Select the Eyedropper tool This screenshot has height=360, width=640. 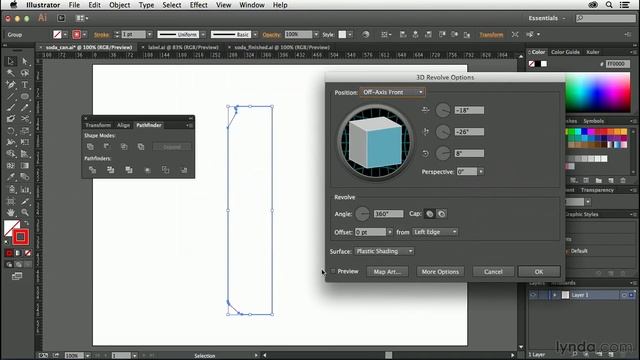point(11,177)
